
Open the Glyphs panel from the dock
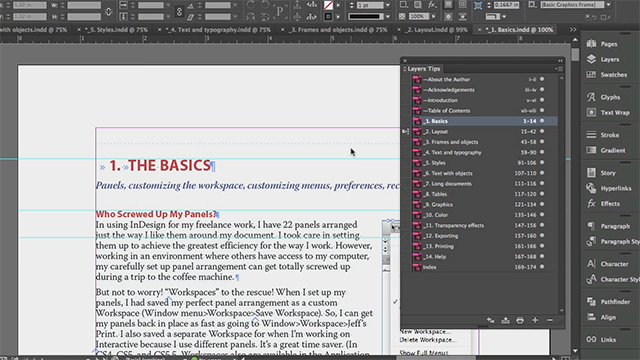[604, 97]
